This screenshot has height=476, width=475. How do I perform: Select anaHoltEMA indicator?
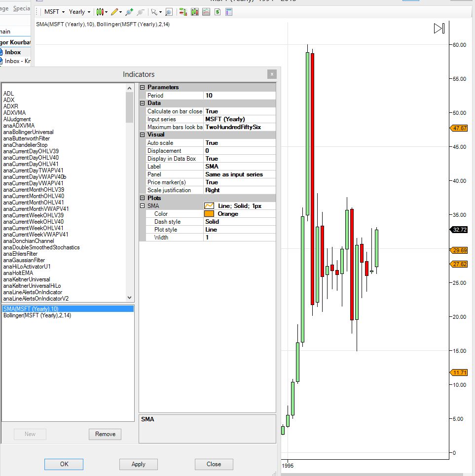pos(18,273)
